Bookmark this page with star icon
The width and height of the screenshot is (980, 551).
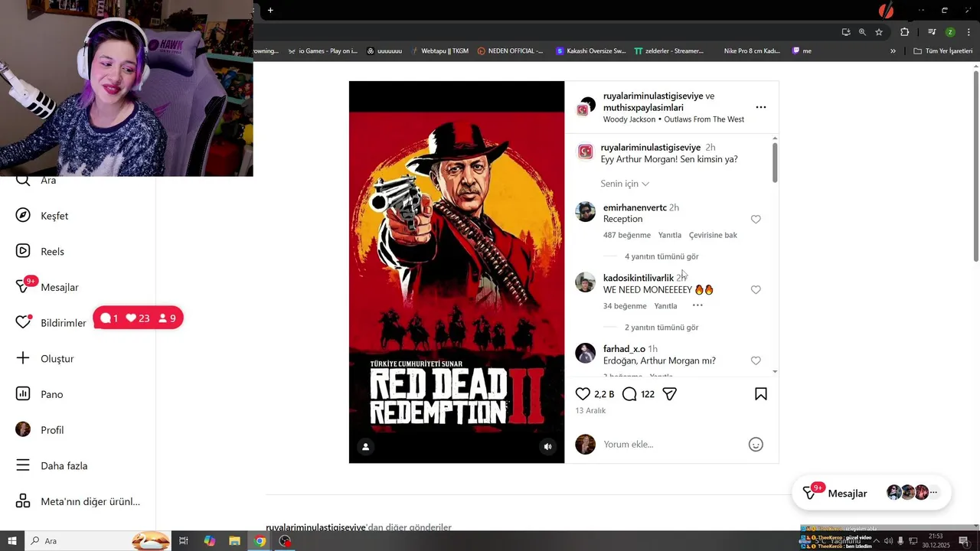(x=879, y=32)
